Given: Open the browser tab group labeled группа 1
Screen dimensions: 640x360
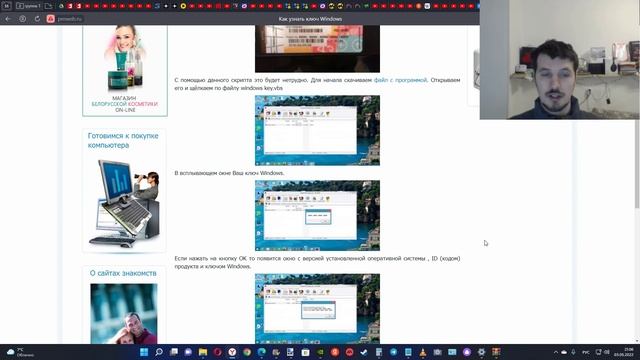Looking at the screenshot, I should [28, 6].
